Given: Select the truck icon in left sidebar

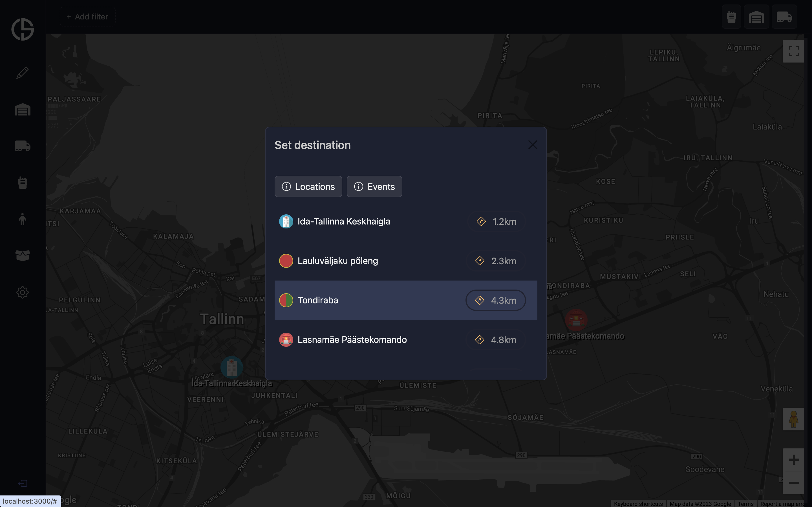Looking at the screenshot, I should (23, 146).
